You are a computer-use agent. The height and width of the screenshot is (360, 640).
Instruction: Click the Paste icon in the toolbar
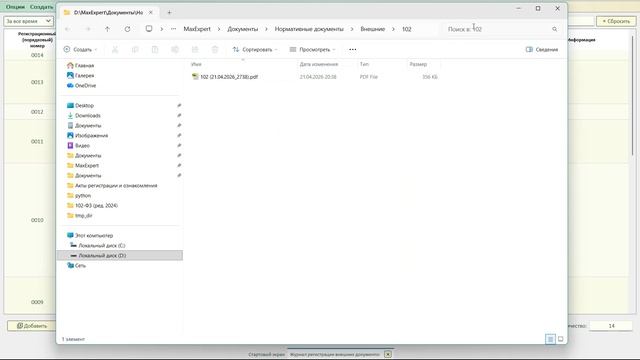pyautogui.click(x=155, y=49)
